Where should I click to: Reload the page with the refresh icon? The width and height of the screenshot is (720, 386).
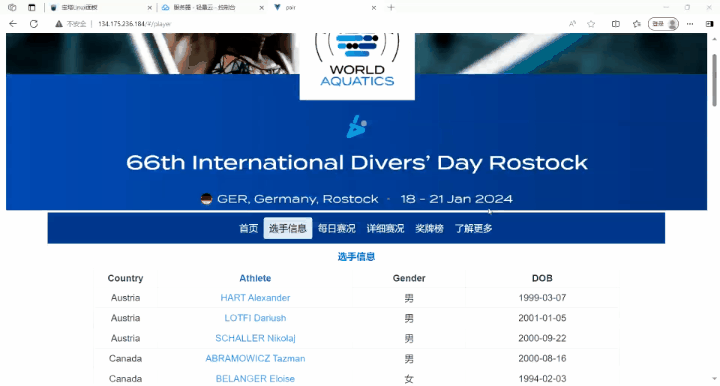[34, 24]
